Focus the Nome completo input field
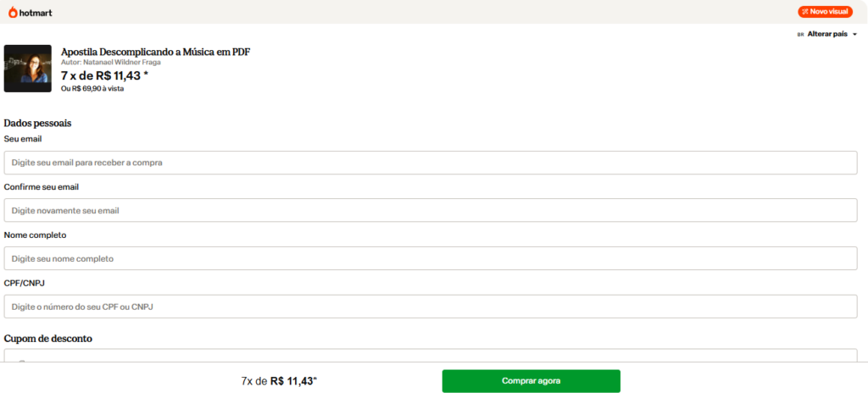This screenshot has height=398, width=868. (x=431, y=259)
